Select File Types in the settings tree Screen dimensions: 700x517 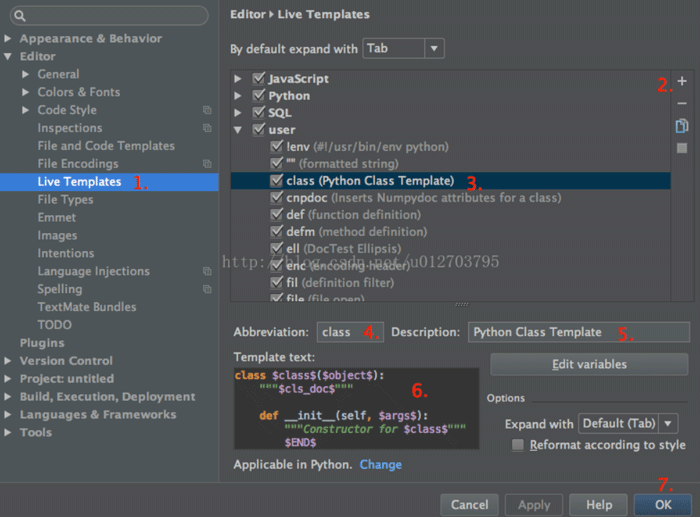point(65,200)
